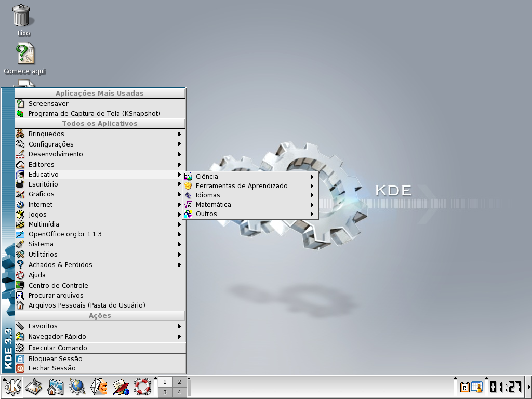Click the Jogos icon
Viewport: 532px width, 399px height.
click(x=20, y=214)
